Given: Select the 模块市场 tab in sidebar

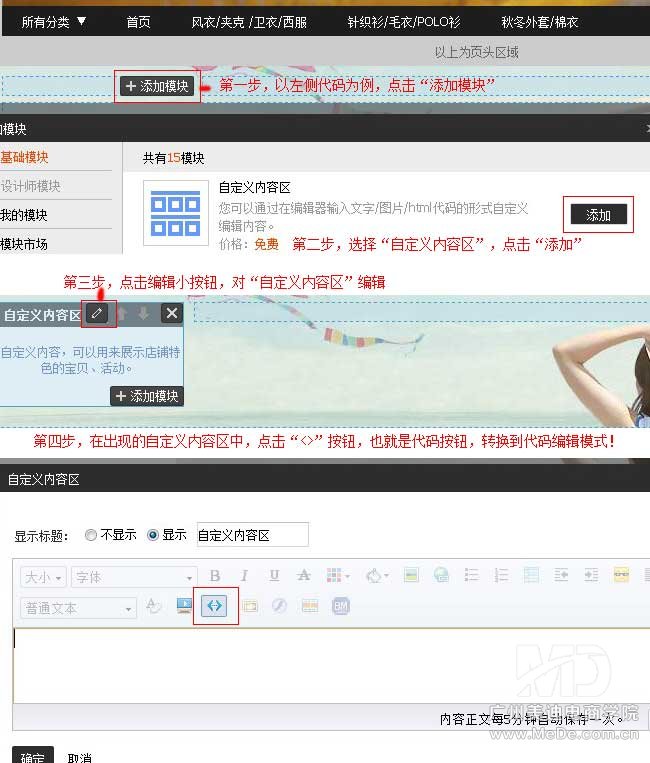Looking at the screenshot, I should pos(24,244).
